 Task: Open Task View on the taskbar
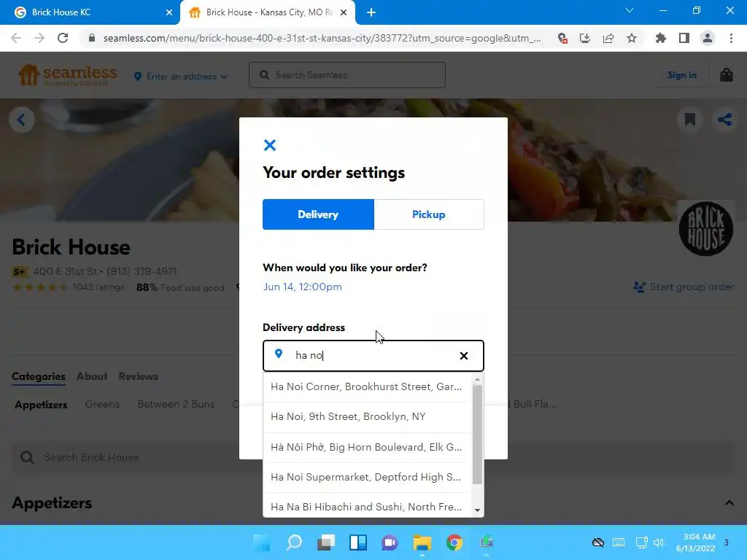point(326,542)
